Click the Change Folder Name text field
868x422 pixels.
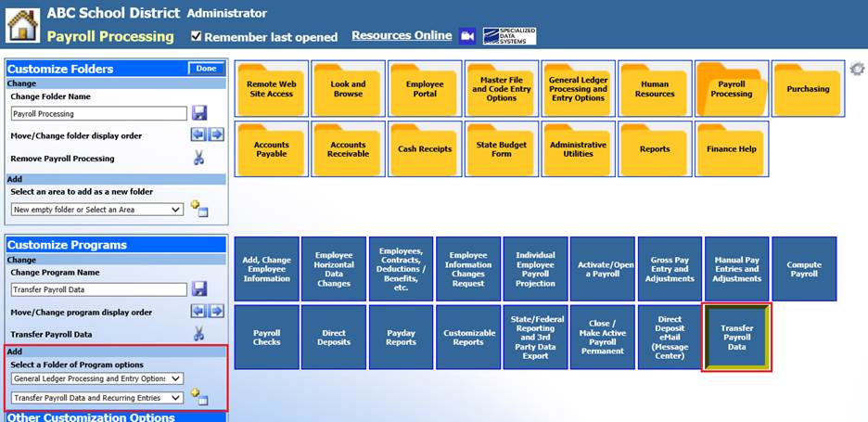click(99, 114)
